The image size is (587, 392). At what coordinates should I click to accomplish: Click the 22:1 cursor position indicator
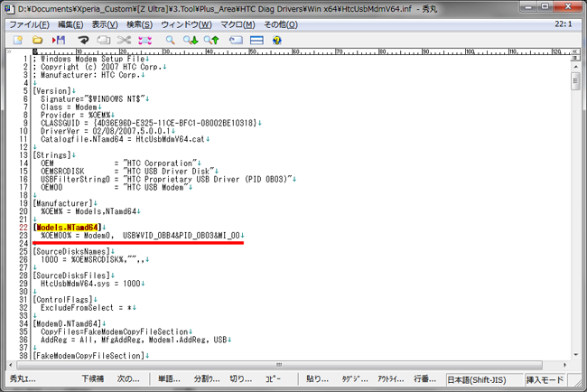pos(563,24)
